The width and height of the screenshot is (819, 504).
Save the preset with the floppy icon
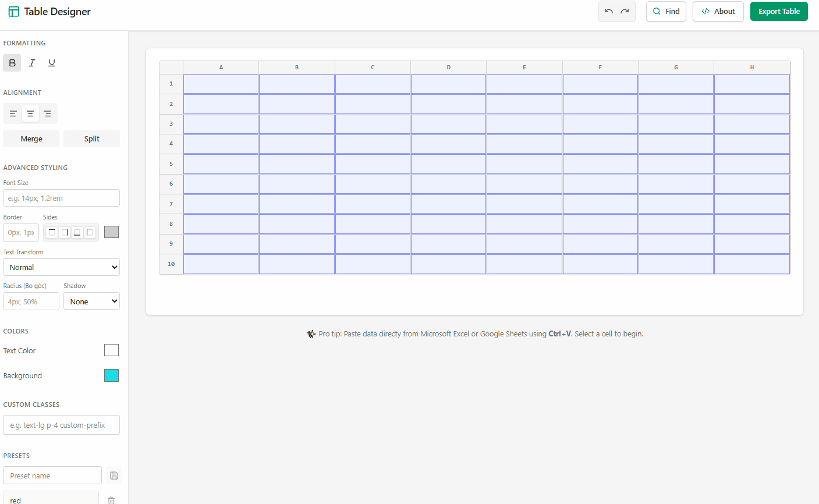tap(114, 475)
